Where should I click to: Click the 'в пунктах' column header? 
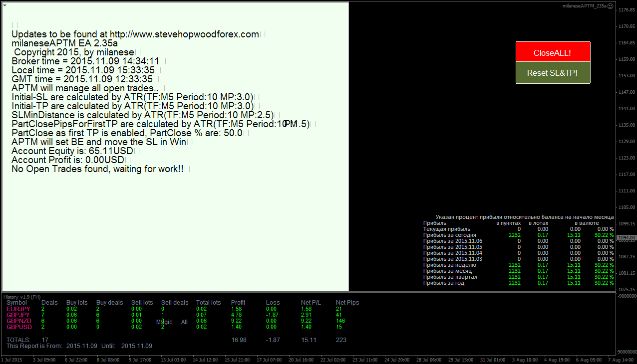point(508,223)
